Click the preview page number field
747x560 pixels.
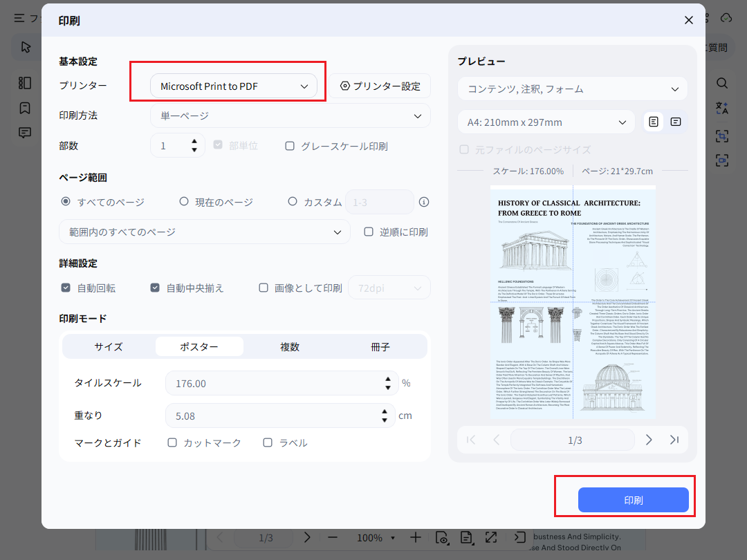pyautogui.click(x=573, y=440)
